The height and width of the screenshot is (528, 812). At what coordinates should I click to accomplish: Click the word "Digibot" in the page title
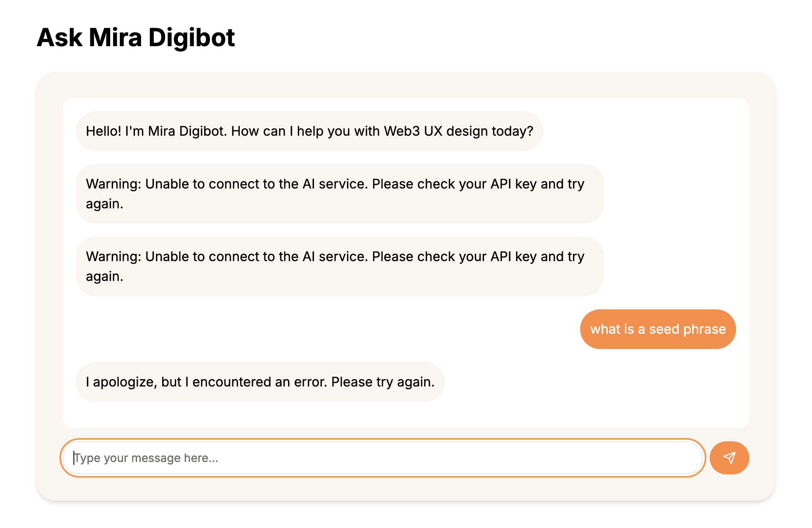click(x=191, y=38)
